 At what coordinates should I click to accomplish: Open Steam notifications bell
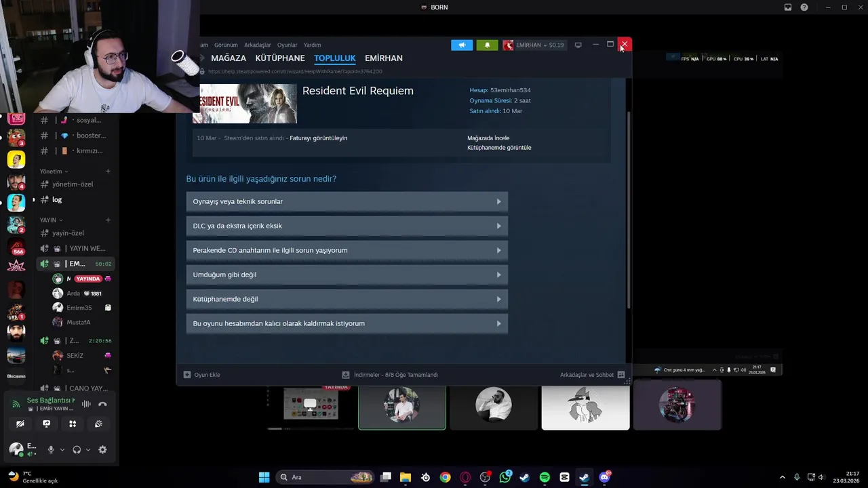click(x=487, y=45)
